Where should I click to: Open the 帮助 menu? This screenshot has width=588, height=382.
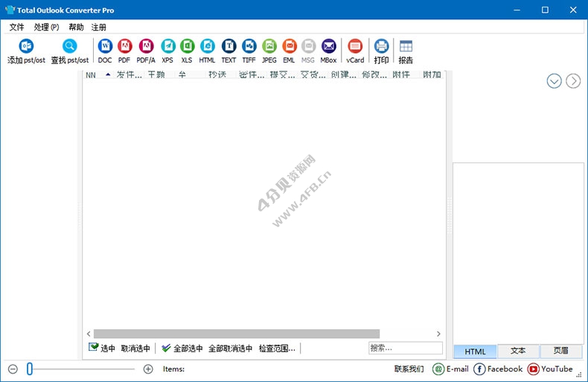tap(76, 27)
